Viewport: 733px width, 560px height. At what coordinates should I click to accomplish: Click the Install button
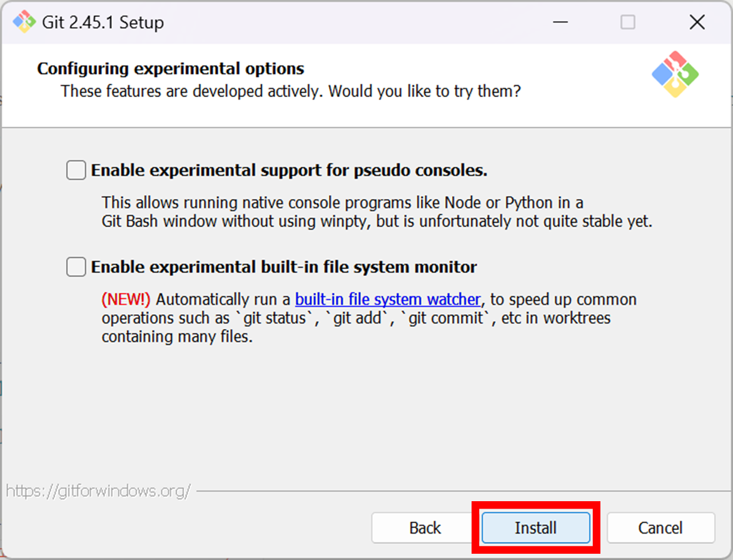click(x=536, y=527)
